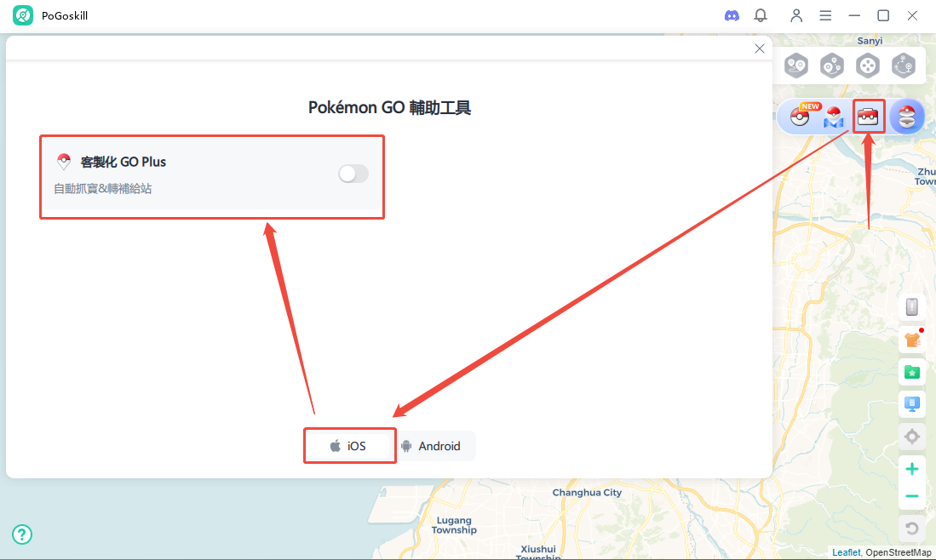The width and height of the screenshot is (936, 560).
Task: Open the hamburger menu in title bar
Action: coord(825,15)
